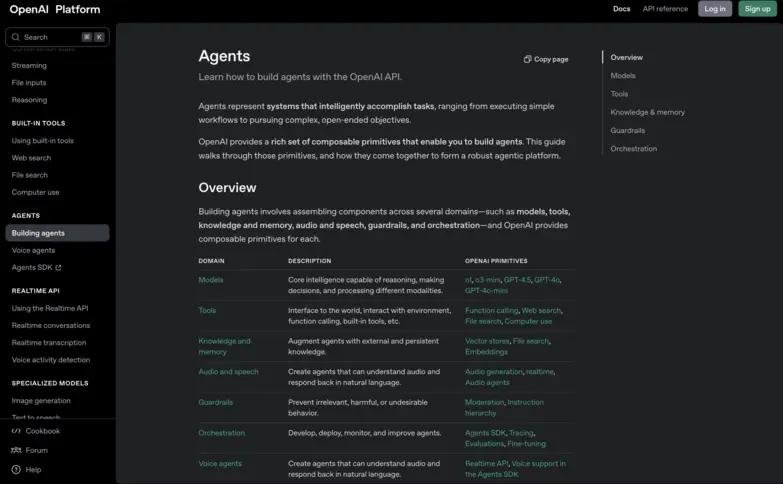Screen dimensions: 783x484
Task: Focus the Search input field
Action: [57, 37]
